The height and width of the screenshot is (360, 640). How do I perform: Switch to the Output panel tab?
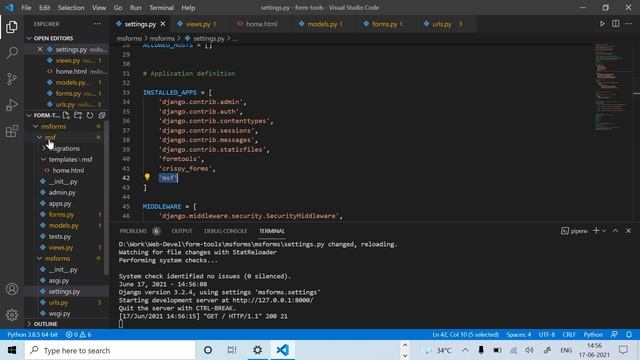click(182, 231)
